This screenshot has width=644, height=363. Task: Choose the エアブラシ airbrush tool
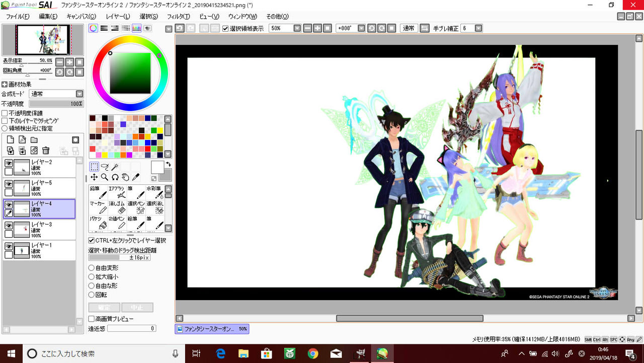tap(117, 192)
